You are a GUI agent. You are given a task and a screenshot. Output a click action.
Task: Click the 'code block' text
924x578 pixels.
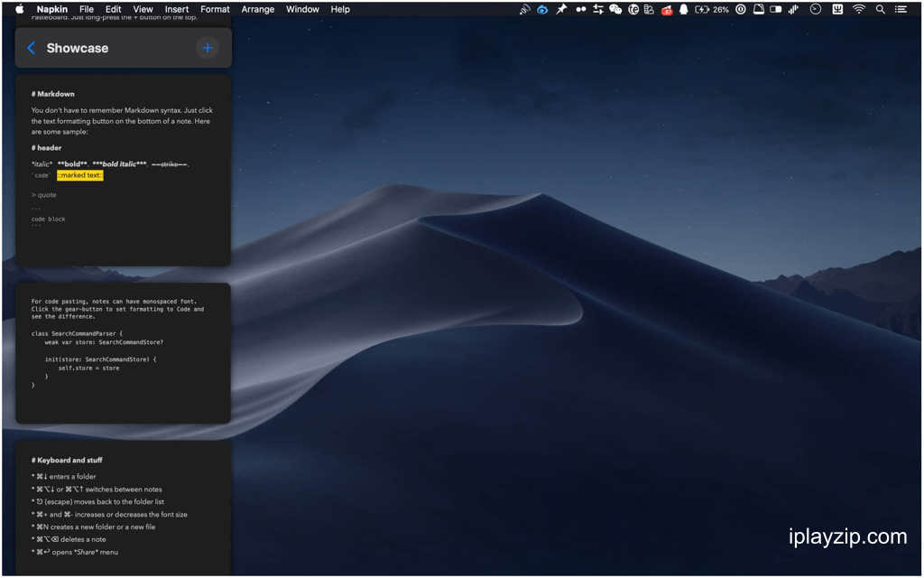pos(49,219)
